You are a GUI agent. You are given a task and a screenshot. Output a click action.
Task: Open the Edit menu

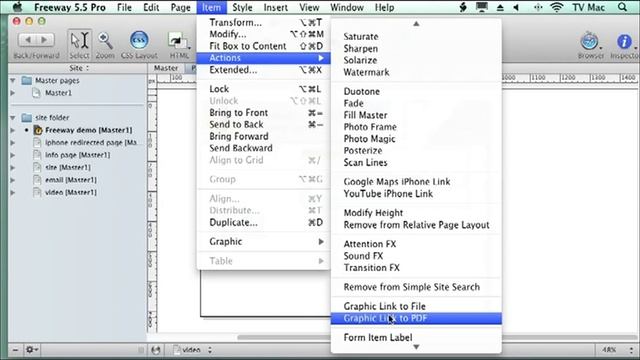151,7
